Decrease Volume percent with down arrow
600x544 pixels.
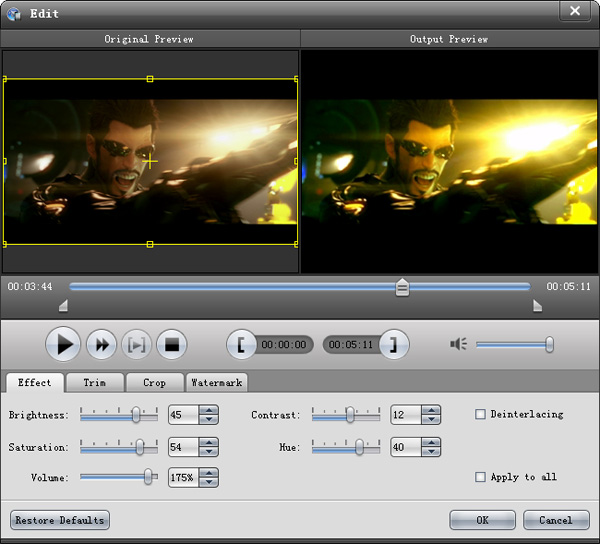pos(209,482)
